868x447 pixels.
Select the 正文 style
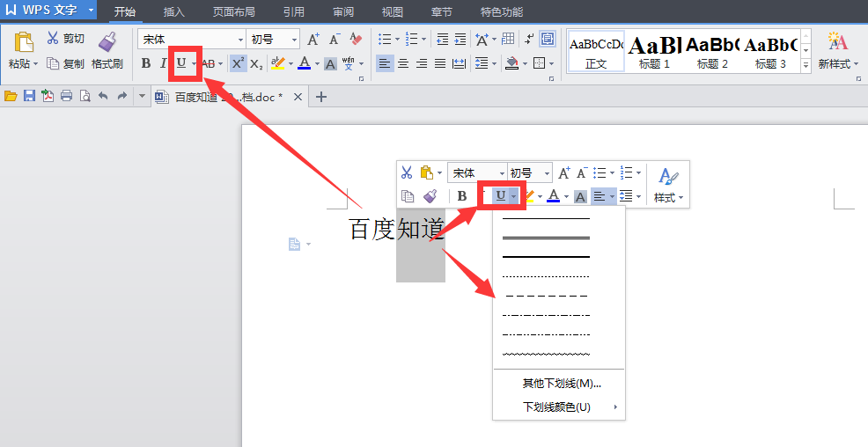point(596,51)
